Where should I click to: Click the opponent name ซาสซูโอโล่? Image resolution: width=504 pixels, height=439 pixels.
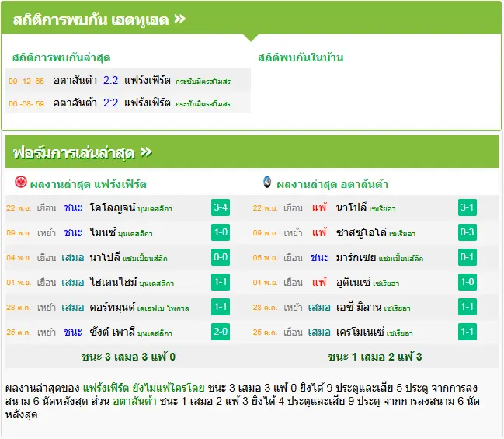coord(361,232)
